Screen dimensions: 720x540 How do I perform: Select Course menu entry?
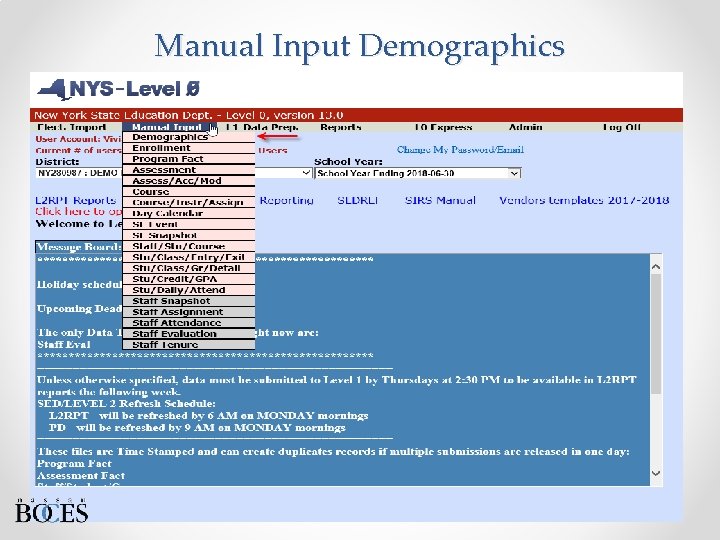189,191
